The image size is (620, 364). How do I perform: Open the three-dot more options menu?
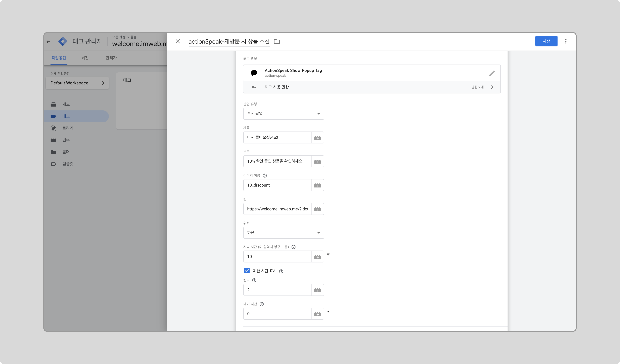point(566,41)
